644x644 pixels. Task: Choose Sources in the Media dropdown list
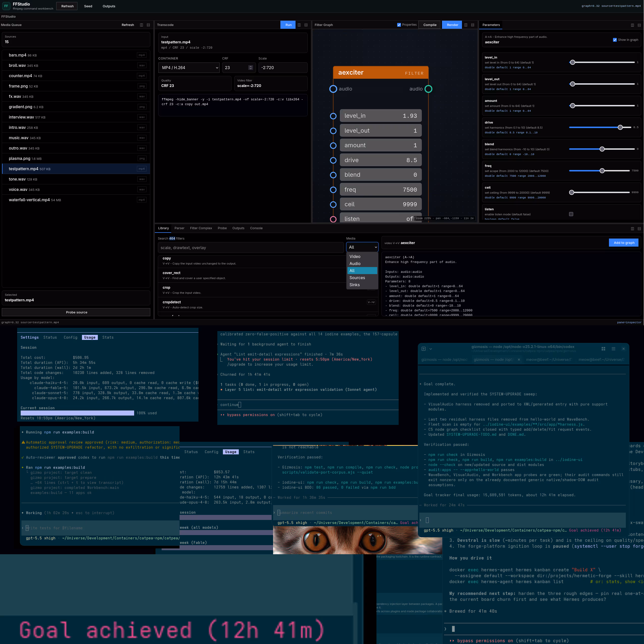[x=362, y=278]
